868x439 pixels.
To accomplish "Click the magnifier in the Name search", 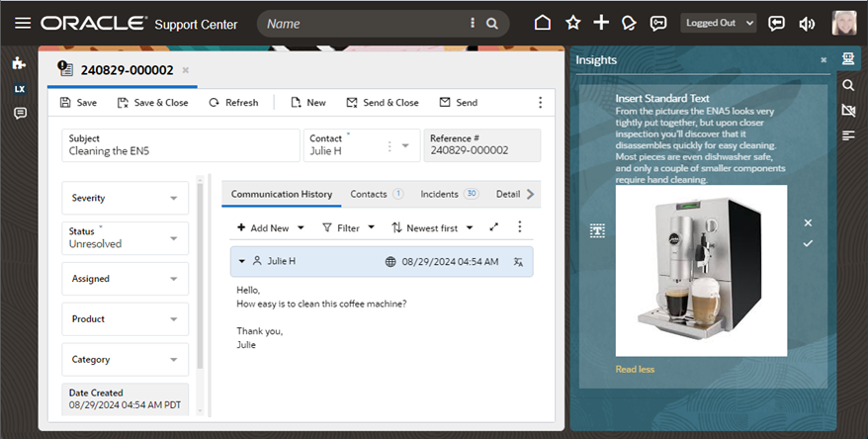I will point(491,24).
